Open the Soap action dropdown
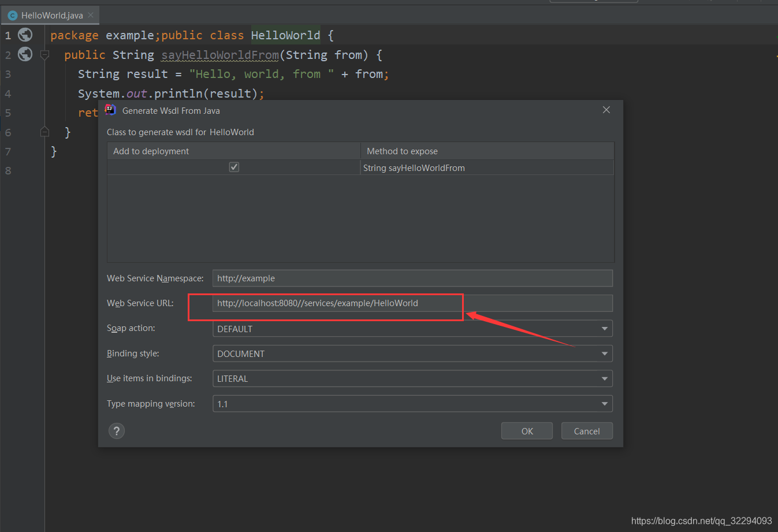 click(412, 329)
